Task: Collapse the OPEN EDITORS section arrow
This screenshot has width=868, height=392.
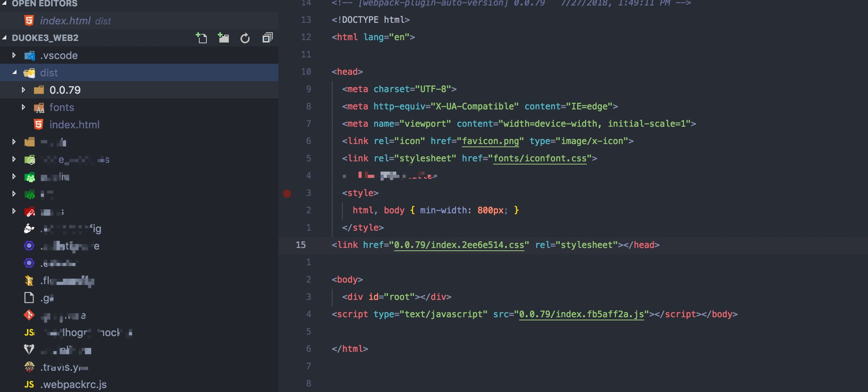Action: (x=5, y=3)
